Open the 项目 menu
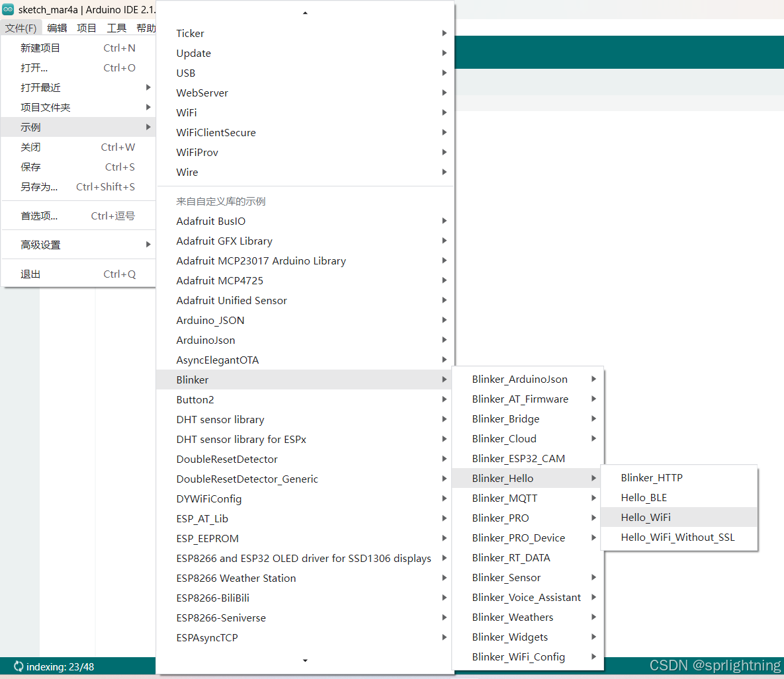This screenshot has width=784, height=679. [87, 28]
